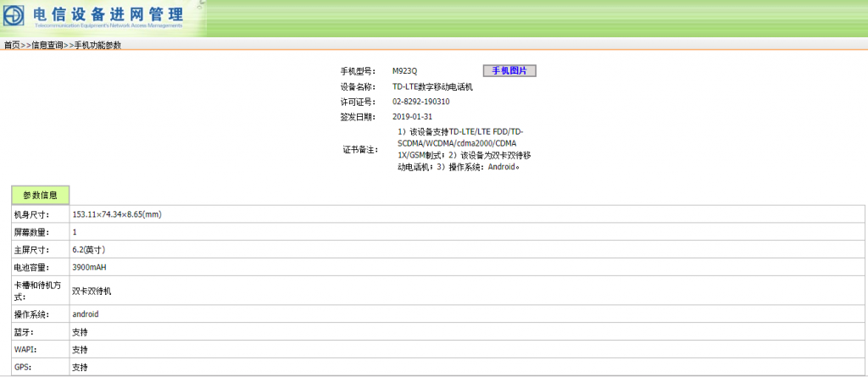Image resolution: width=868 pixels, height=377 pixels.
Task: Select the 参数信息 tab
Action: click(41, 195)
